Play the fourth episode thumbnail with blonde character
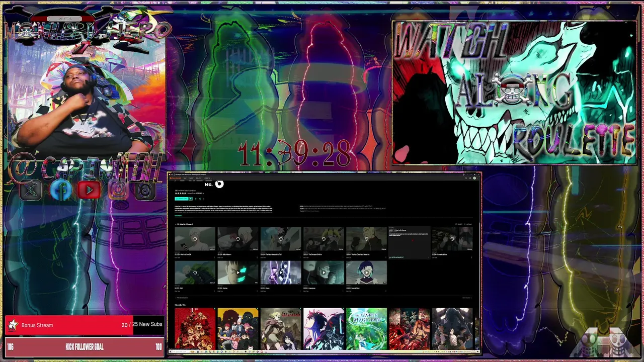Viewport: 644px width, 362px height. click(324, 239)
